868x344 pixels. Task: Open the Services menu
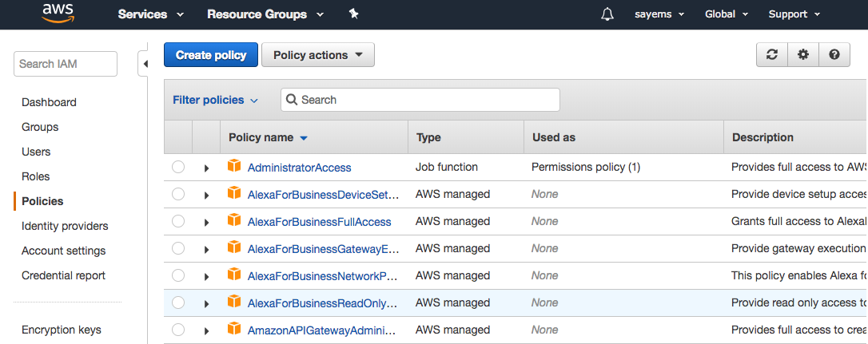coord(150,14)
